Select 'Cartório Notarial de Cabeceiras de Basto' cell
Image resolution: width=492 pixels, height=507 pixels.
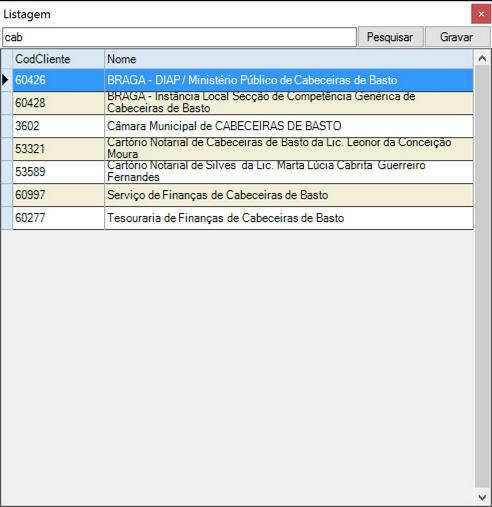[289, 149]
